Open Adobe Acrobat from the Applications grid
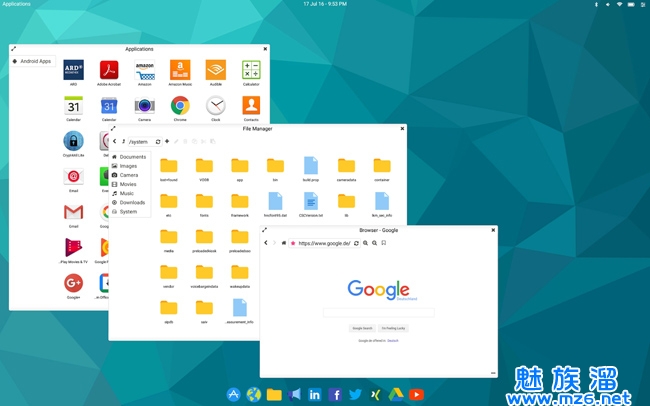 pos(109,70)
